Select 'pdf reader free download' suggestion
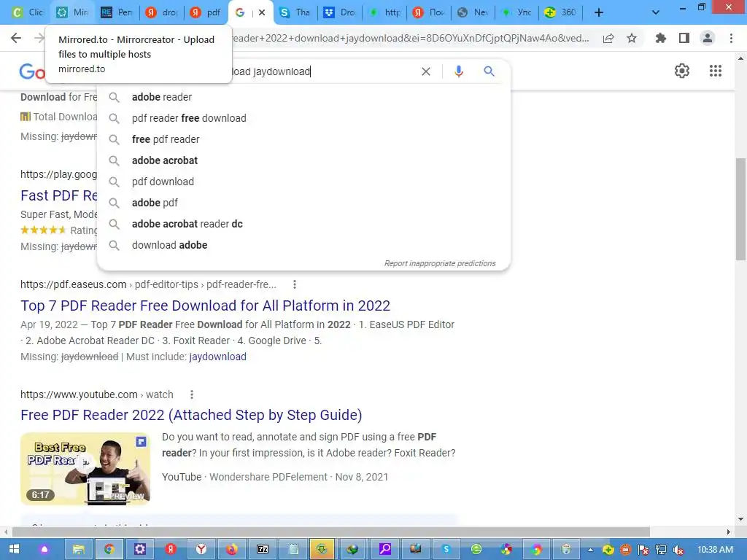The height and width of the screenshot is (560, 747). 303,118
